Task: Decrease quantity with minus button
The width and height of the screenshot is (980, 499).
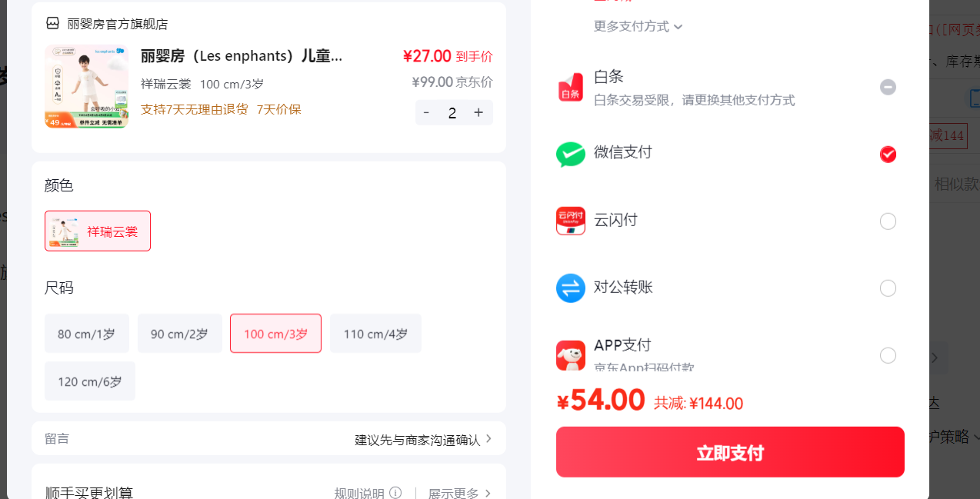Action: point(427,113)
